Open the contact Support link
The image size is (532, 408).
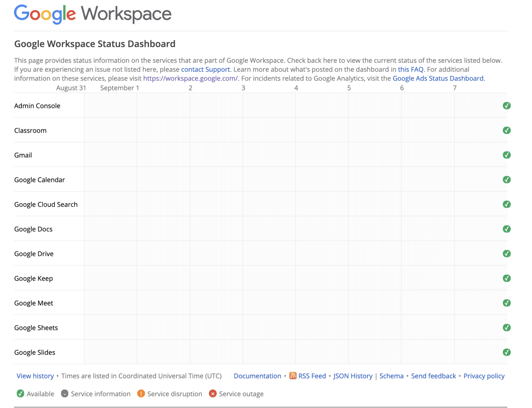pyautogui.click(x=206, y=69)
